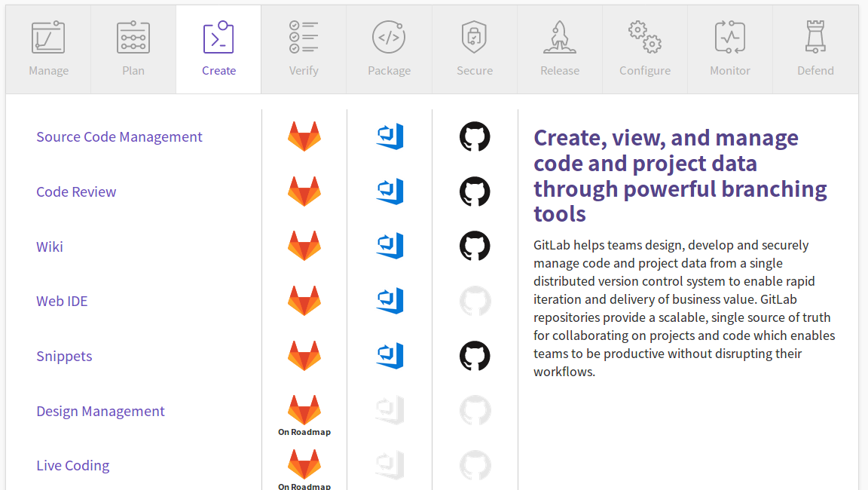
Task: Open the Manage stage tab
Action: (48, 50)
